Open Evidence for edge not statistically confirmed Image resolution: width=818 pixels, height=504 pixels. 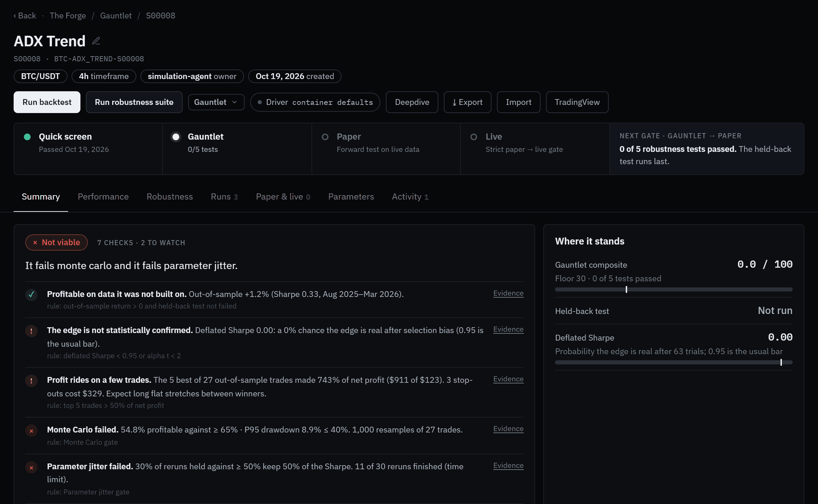508,329
